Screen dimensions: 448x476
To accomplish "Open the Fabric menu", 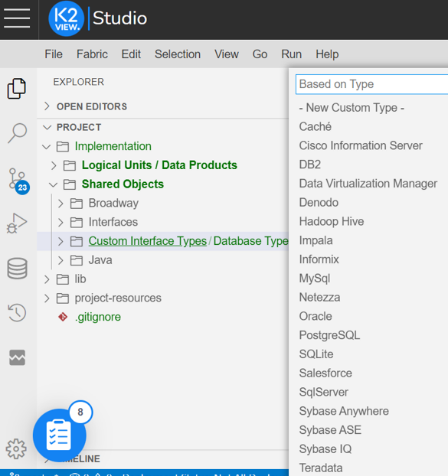I will tap(92, 54).
